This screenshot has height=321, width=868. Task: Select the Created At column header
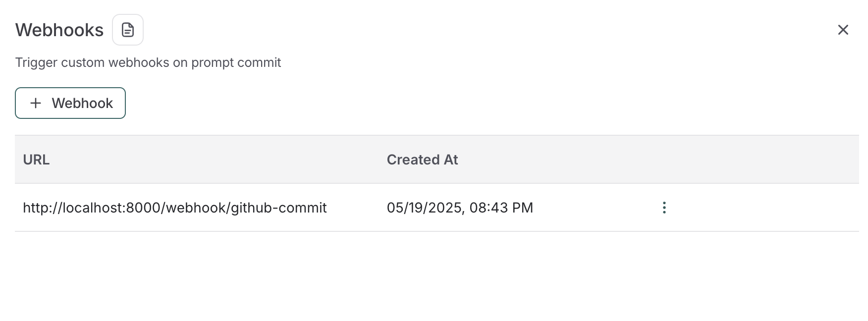pyautogui.click(x=422, y=160)
